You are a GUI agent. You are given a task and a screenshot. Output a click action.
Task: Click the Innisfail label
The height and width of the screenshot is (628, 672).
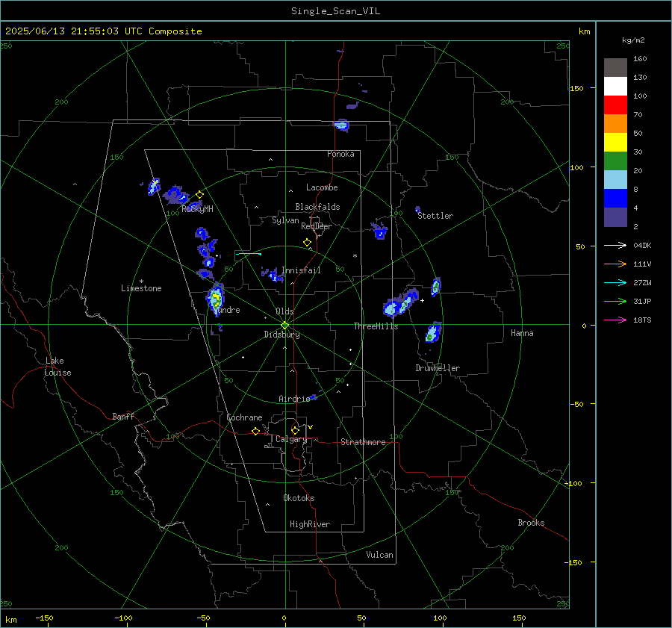click(301, 270)
